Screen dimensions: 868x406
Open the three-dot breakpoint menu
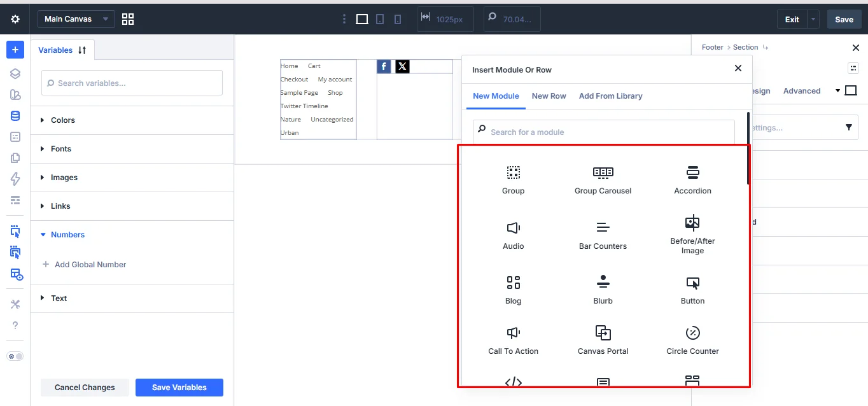point(344,19)
